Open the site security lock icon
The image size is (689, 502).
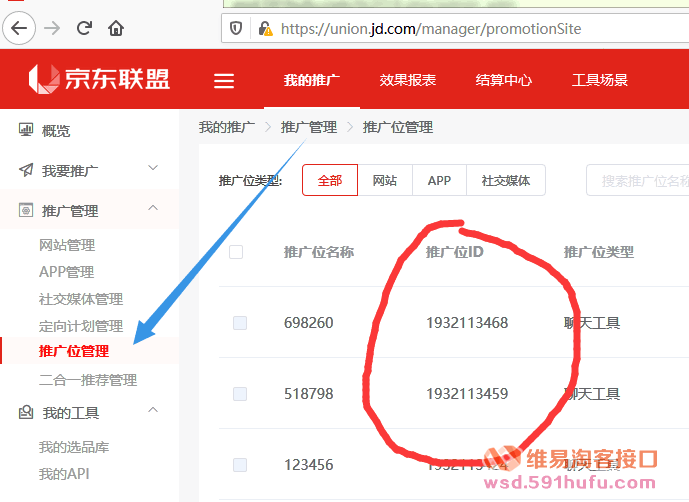(x=265, y=29)
